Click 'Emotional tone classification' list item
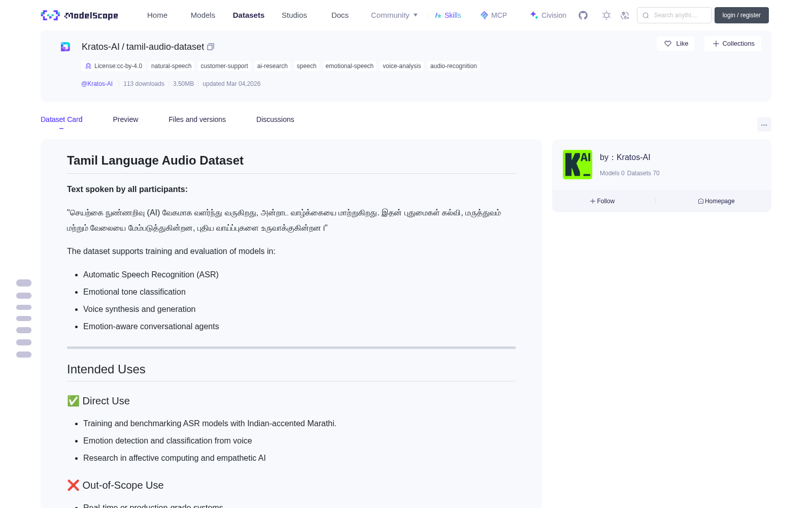This screenshot has height=508, width=812. point(134,292)
